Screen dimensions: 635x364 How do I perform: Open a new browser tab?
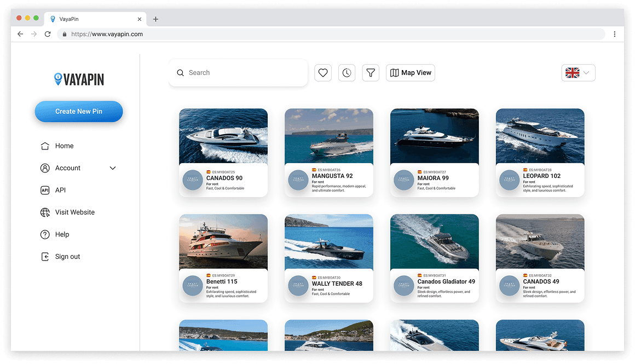click(x=156, y=18)
